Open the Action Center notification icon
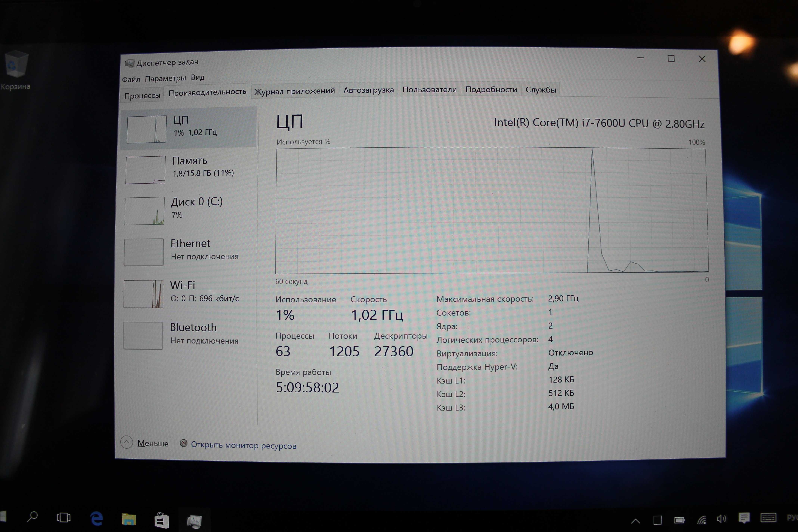Screen dimensions: 798x532 744,518
